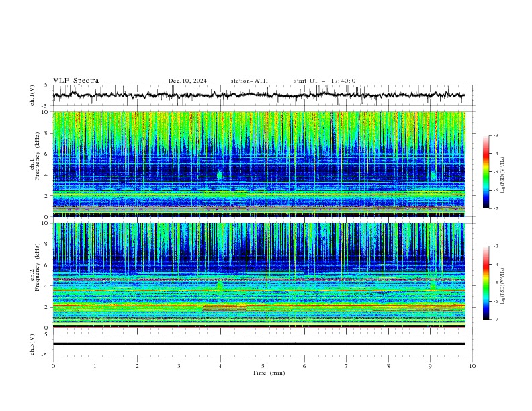
Task: Click the ch.2 'Frequency (kHz)' axis label
Action: (38, 267)
